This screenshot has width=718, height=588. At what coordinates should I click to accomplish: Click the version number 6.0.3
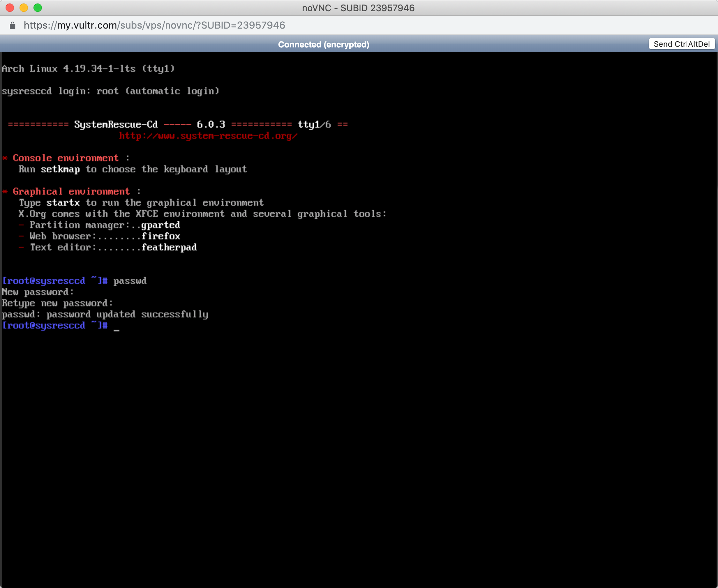coord(211,125)
